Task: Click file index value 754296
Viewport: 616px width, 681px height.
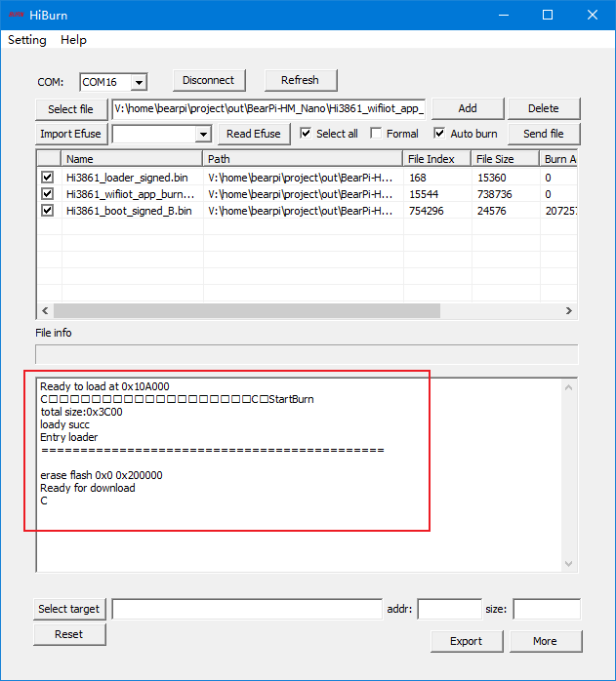Action: click(x=427, y=211)
